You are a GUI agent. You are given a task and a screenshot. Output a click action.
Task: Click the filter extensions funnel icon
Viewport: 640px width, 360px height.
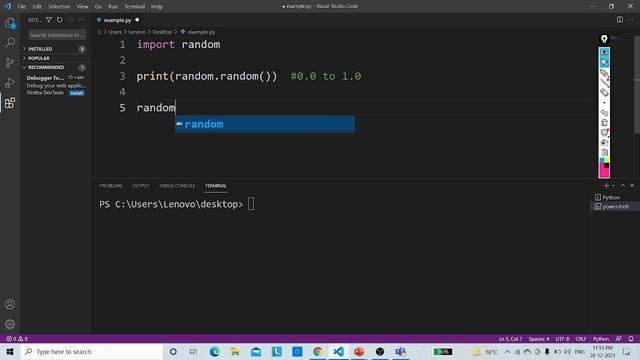(x=49, y=20)
